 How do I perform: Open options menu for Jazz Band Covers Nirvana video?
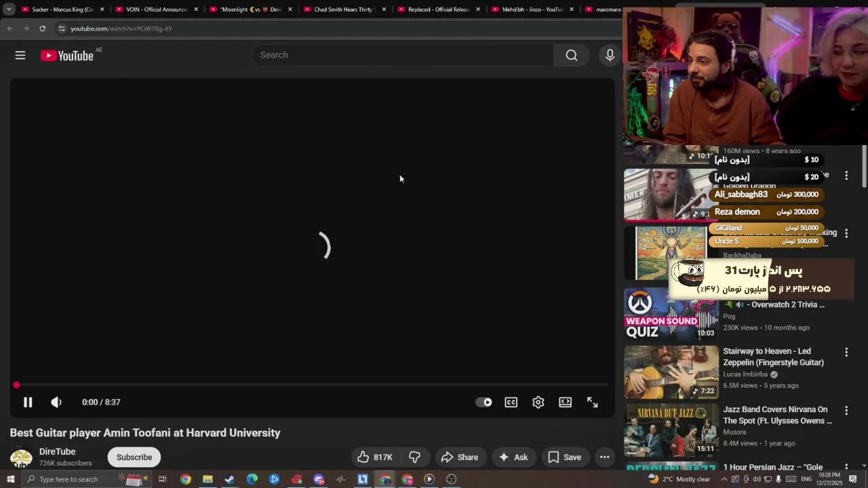846,411
